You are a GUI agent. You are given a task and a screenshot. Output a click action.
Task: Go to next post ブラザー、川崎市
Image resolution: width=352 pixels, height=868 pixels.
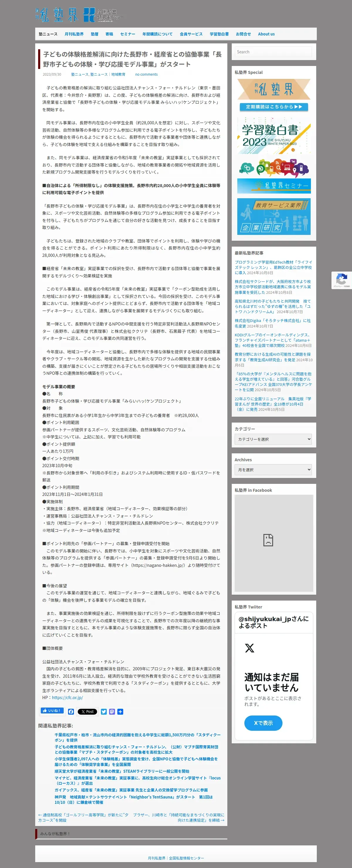pos(178,818)
